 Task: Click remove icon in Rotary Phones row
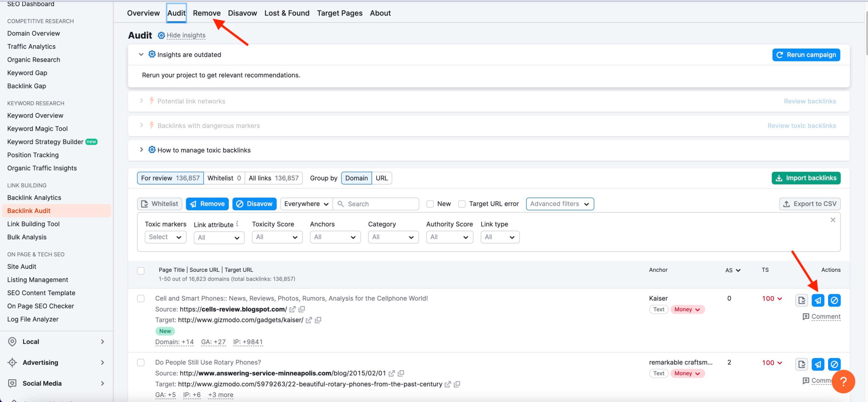pos(818,364)
